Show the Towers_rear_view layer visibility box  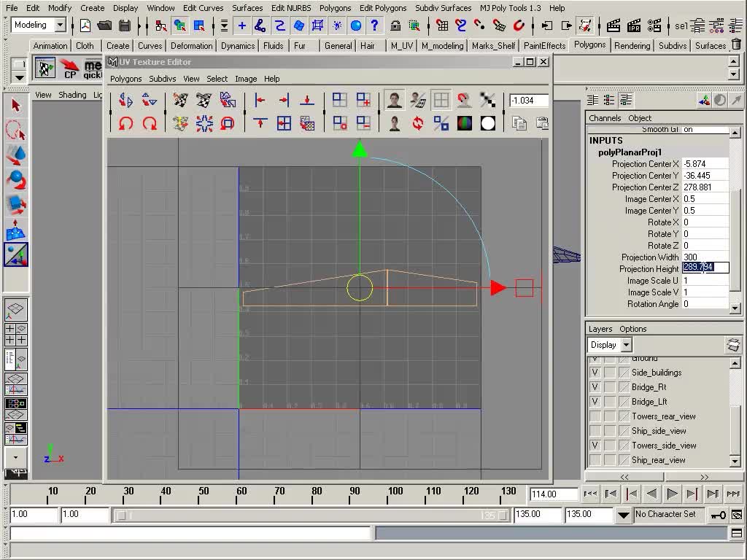coord(595,416)
